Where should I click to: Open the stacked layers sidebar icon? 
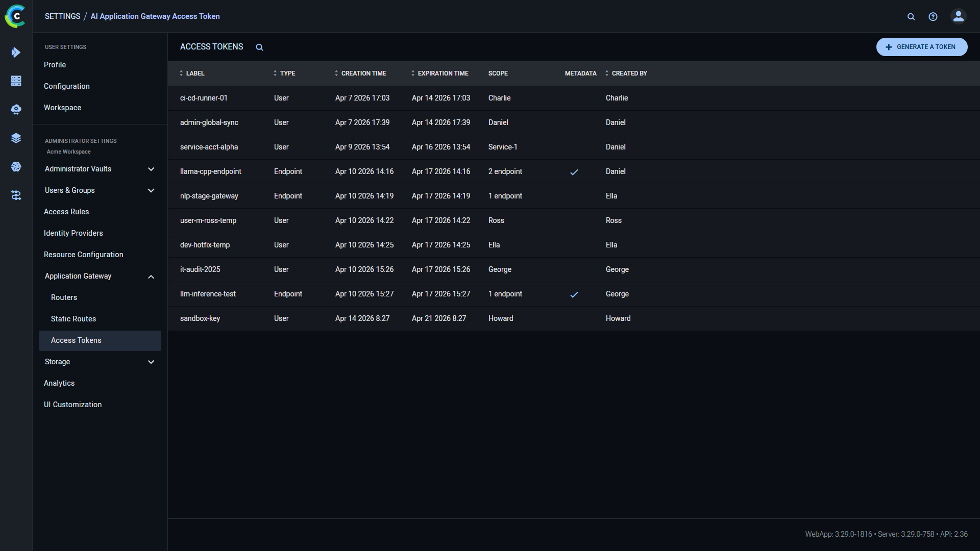tap(16, 138)
